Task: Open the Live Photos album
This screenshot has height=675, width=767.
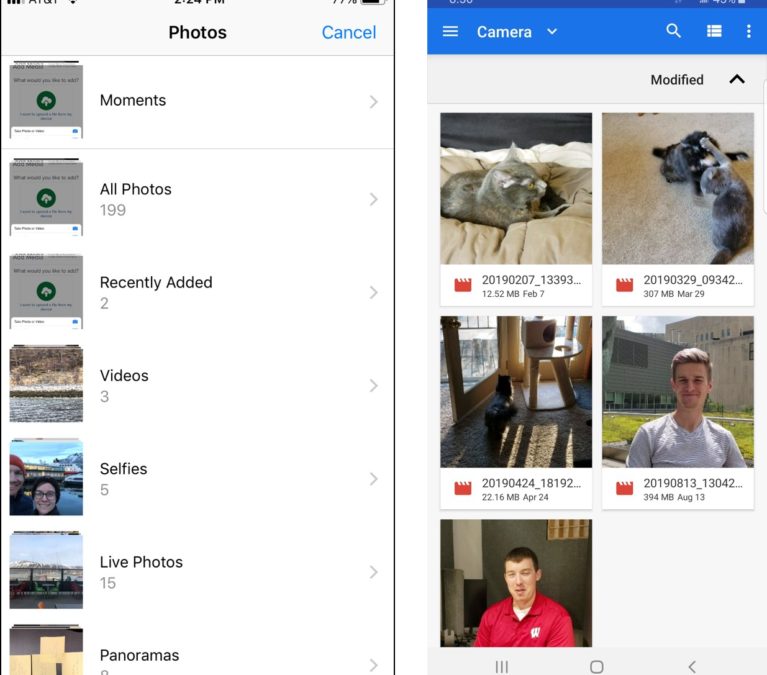Action: coord(197,572)
